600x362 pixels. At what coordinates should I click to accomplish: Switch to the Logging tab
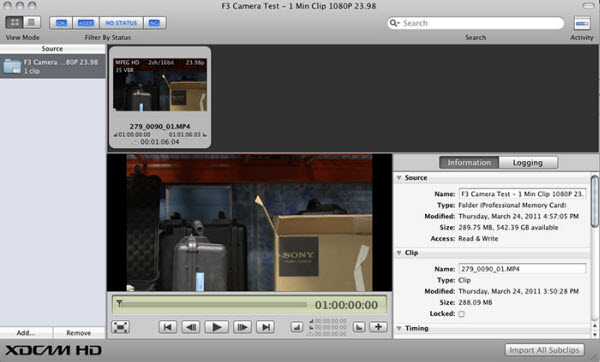coord(528,163)
